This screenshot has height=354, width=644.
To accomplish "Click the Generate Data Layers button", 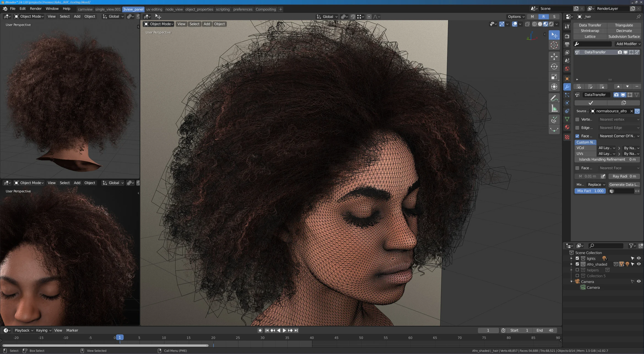I will click(624, 185).
